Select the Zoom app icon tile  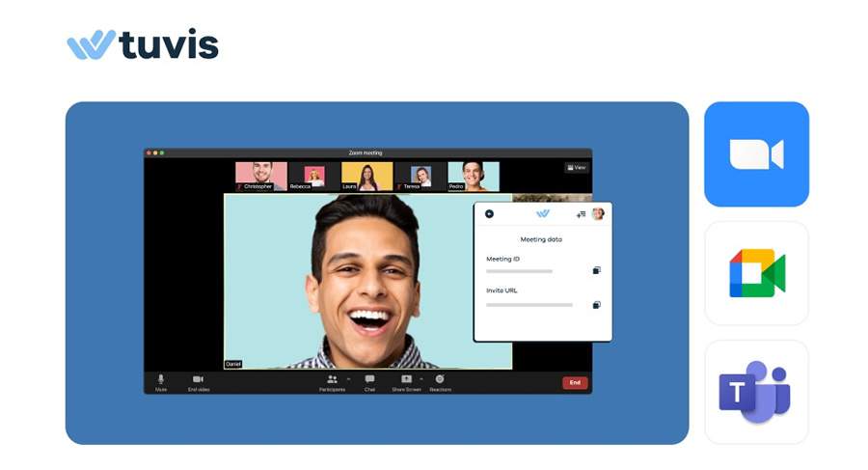tap(756, 154)
